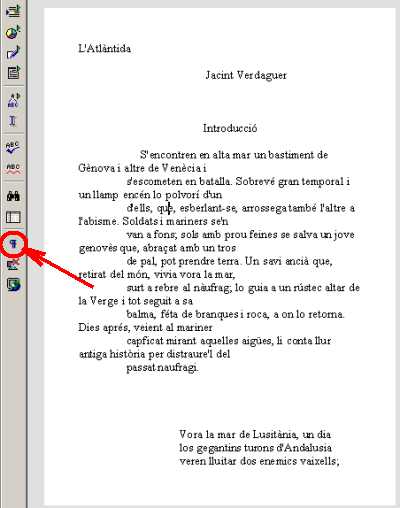Click the verse Vora la mar de Lusitània
This screenshot has width=400, height=508.
pyautogui.click(x=255, y=434)
